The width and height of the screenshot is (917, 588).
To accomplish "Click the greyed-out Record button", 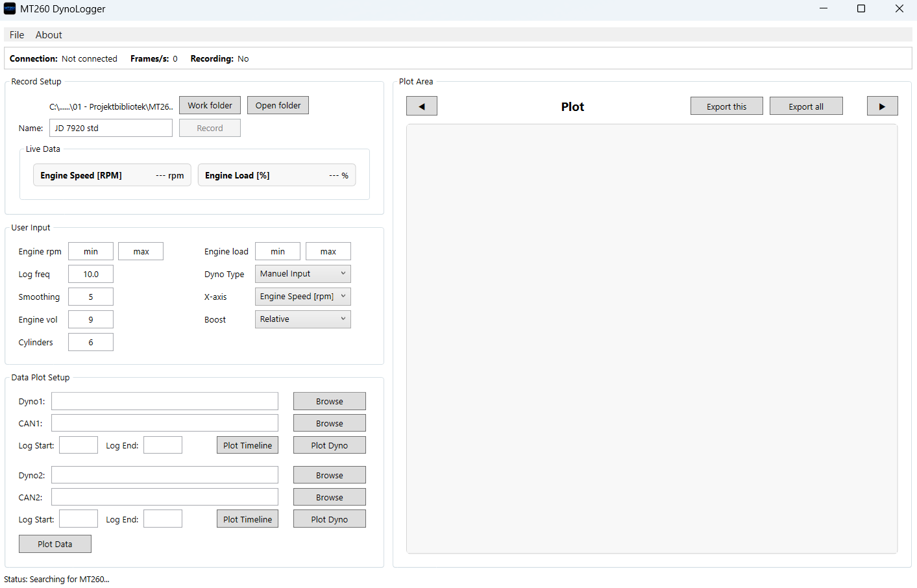I will coord(210,128).
